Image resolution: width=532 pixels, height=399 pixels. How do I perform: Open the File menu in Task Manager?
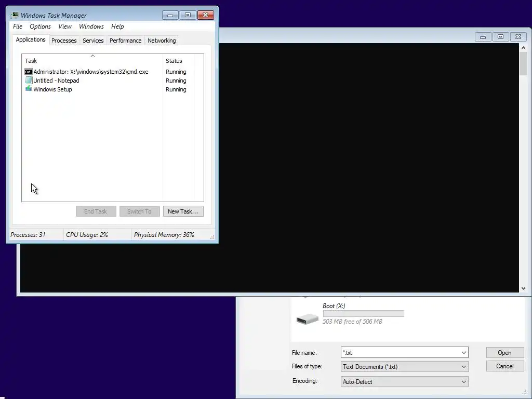click(x=18, y=26)
